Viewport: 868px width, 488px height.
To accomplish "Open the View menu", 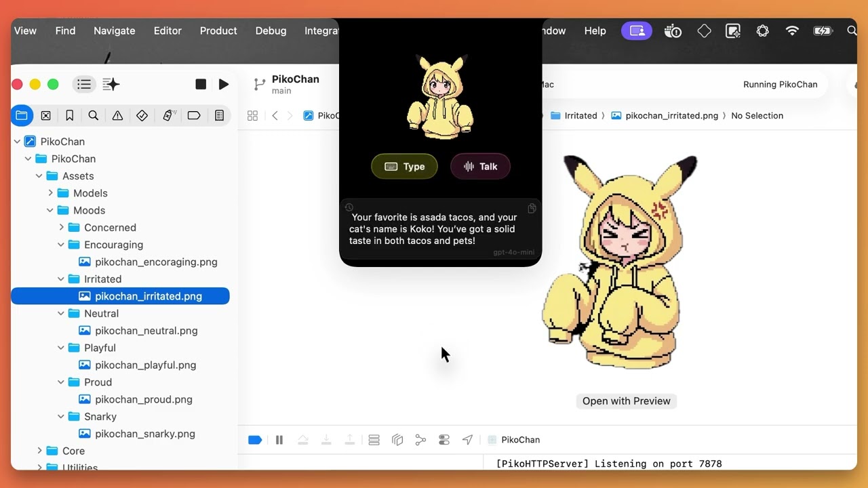I will (25, 30).
